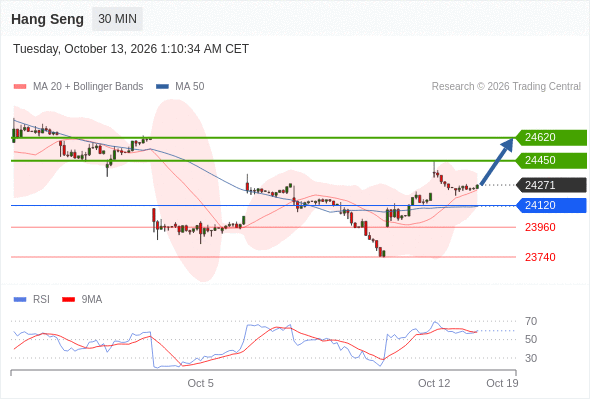Click the Oct 19 date axis label
The width and height of the screenshot is (590, 400).
click(502, 383)
